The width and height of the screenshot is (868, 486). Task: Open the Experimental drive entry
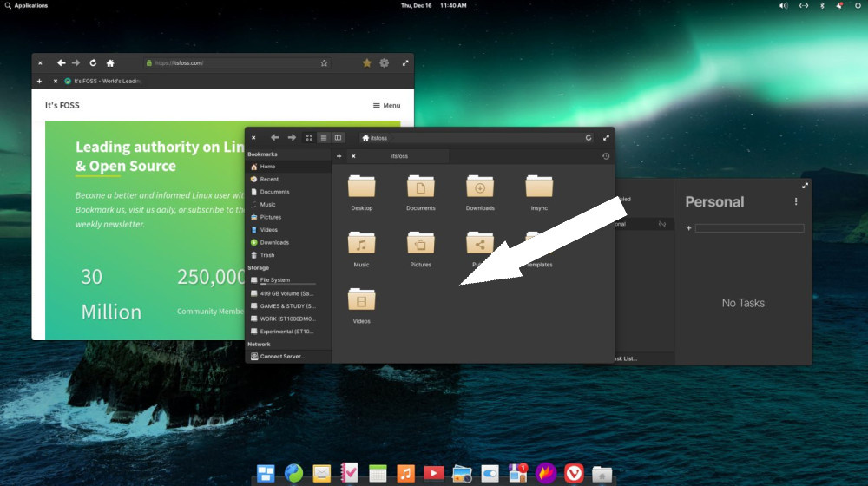coord(288,332)
